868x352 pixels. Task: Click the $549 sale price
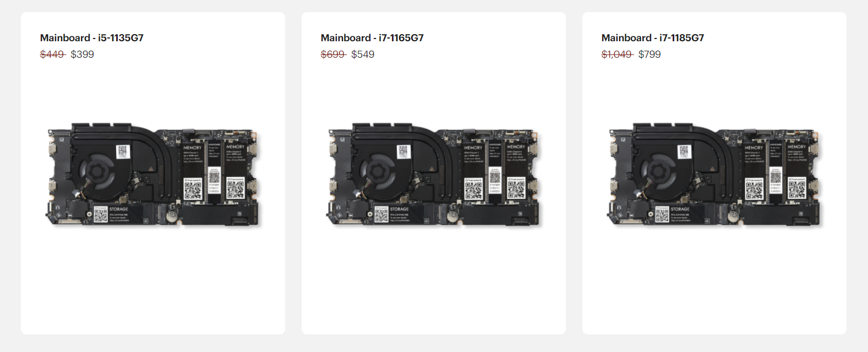coord(363,54)
